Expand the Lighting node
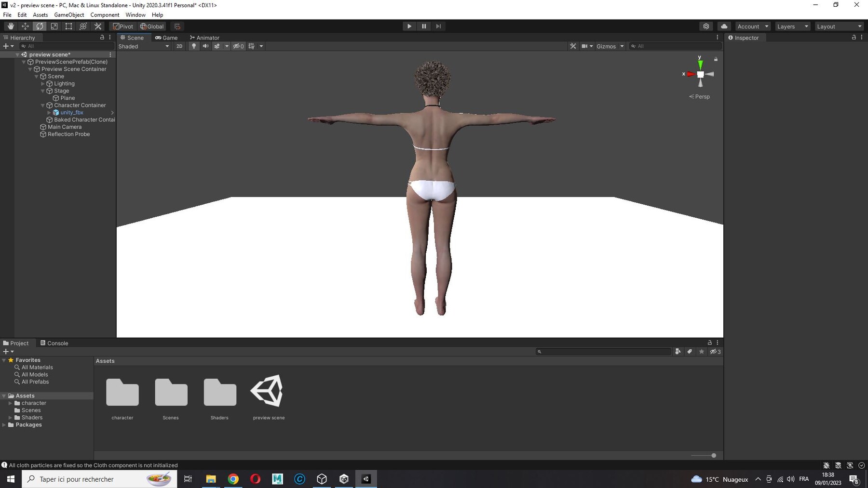The image size is (868, 488). point(42,84)
